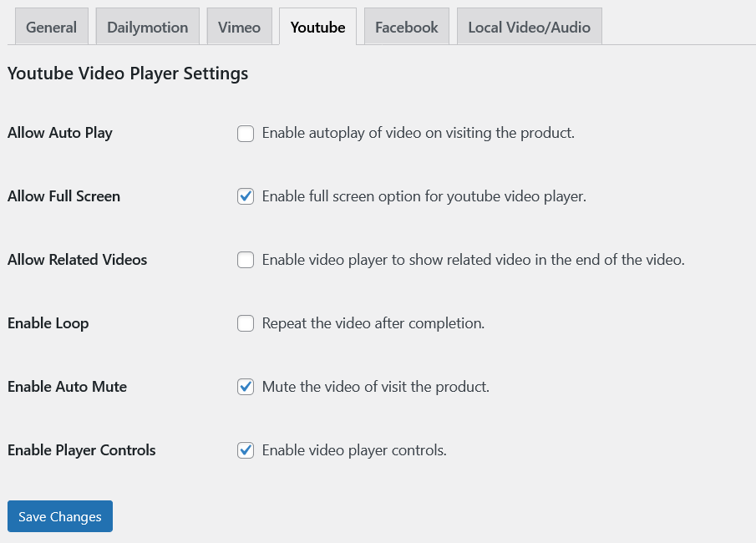Click the Enable Auto Mute row label
This screenshot has height=543, width=756.
tap(67, 387)
